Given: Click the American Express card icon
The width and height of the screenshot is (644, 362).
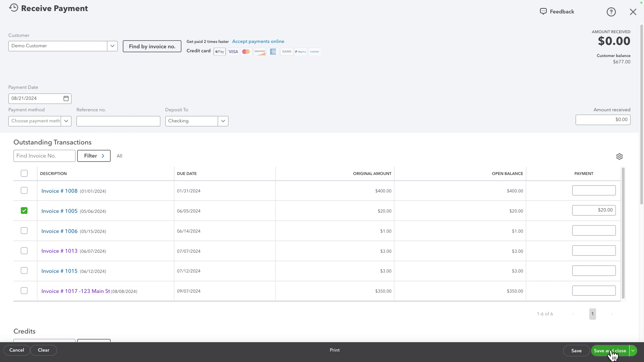Looking at the screenshot, I should (x=273, y=52).
